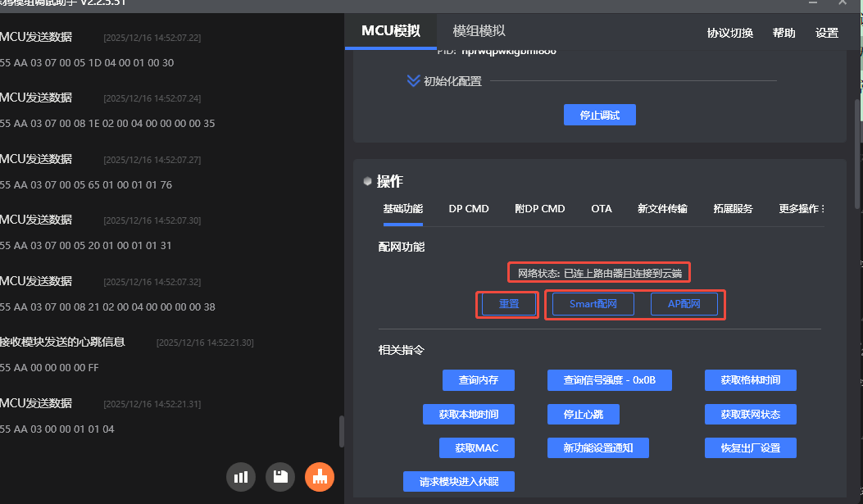Select the MCU模拟 tab
The width and height of the screenshot is (863, 504).
tap(391, 31)
